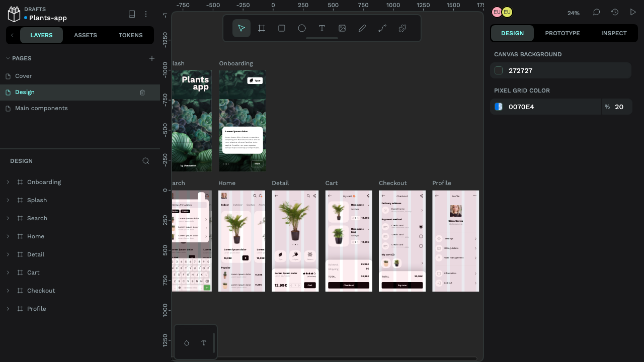Viewport: 644px width, 362px height.
Task: Open the Penpot logo home icon
Action: click(14, 14)
